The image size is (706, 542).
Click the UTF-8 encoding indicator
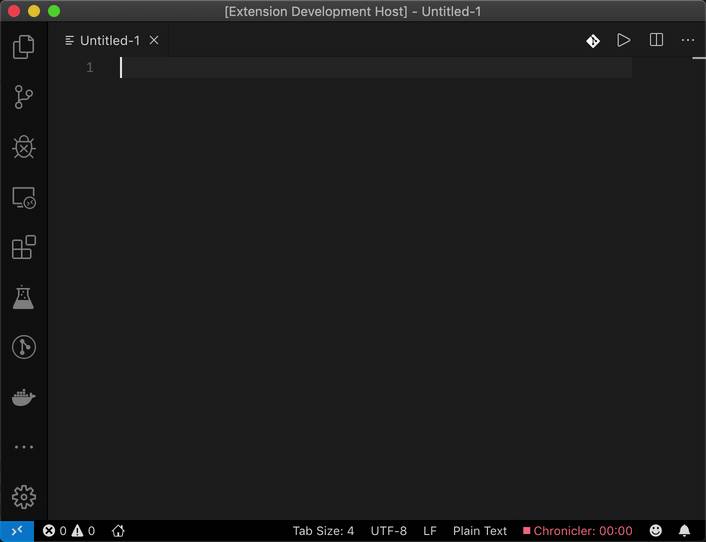pos(389,531)
